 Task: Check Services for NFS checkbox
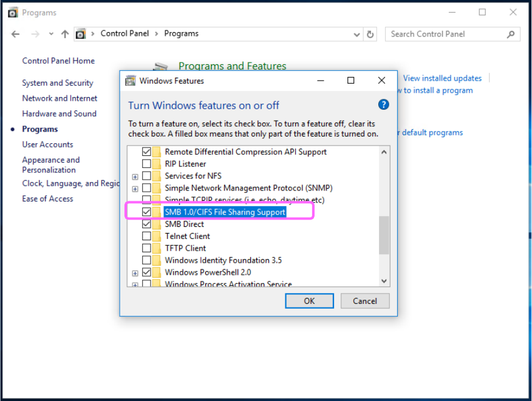click(146, 176)
